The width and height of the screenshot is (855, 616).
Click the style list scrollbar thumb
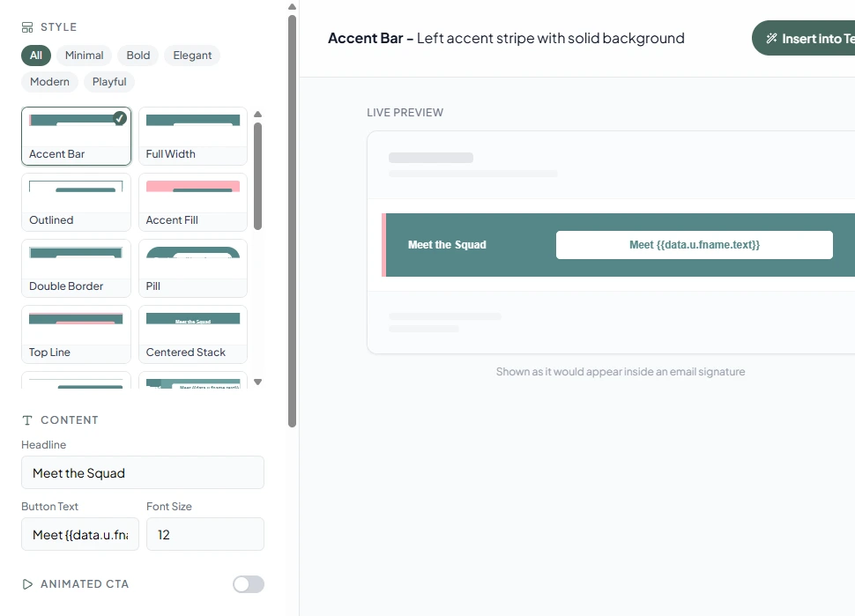tap(258, 176)
